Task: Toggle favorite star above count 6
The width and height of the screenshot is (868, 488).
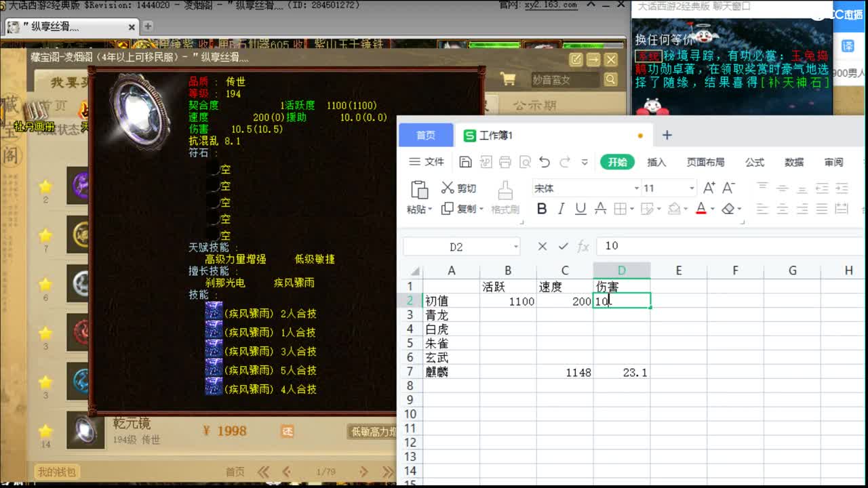Action: [45, 284]
